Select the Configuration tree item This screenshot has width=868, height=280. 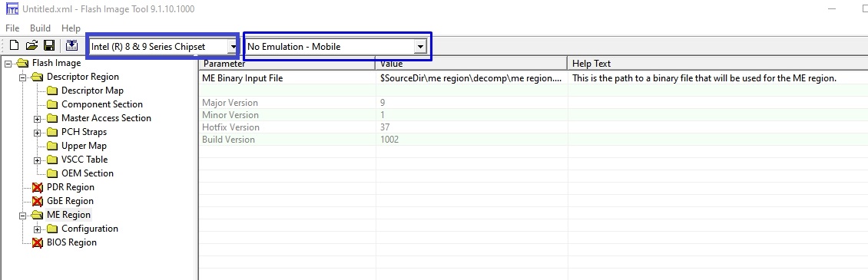click(x=90, y=229)
